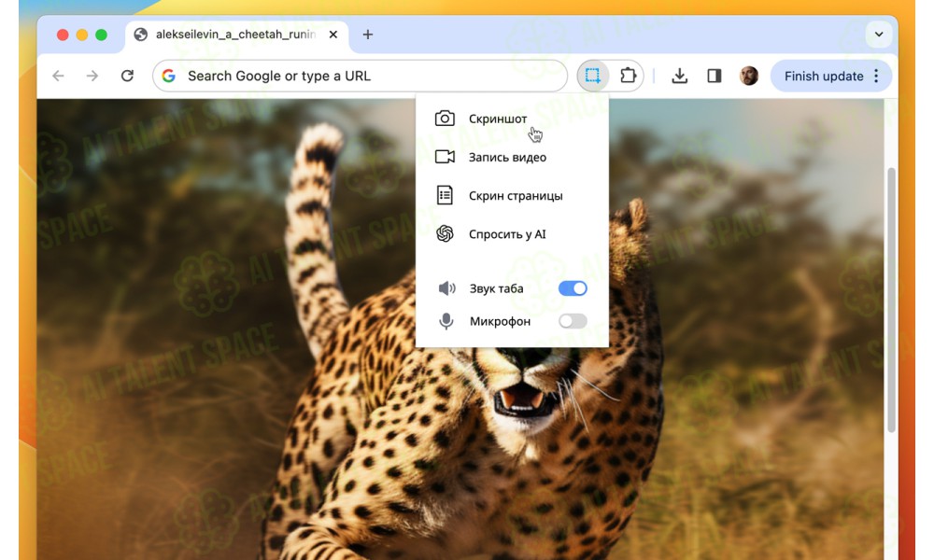Screen dimensions: 934x560
Task: Open the Downloads icon in toolbar
Action: pos(680,77)
